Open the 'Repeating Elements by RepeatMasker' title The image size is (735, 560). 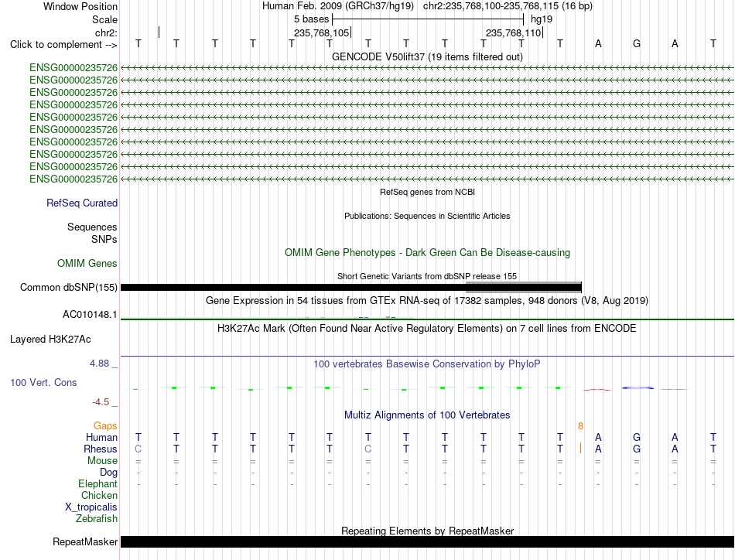427,531
